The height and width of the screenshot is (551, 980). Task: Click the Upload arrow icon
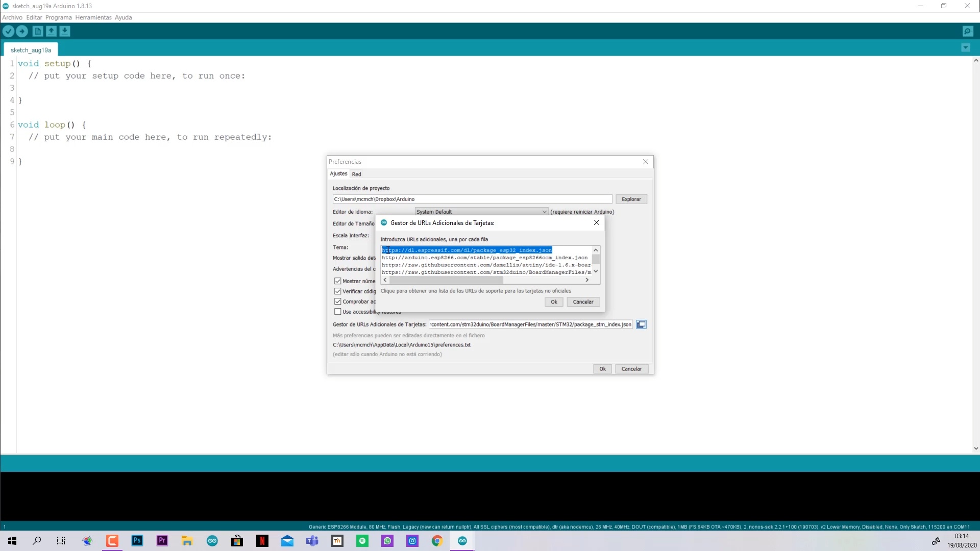coord(22,31)
